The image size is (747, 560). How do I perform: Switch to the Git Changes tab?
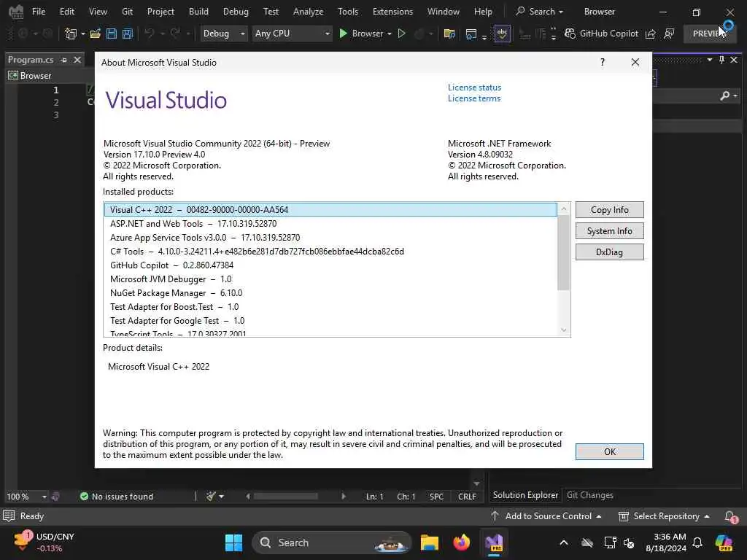(x=589, y=495)
